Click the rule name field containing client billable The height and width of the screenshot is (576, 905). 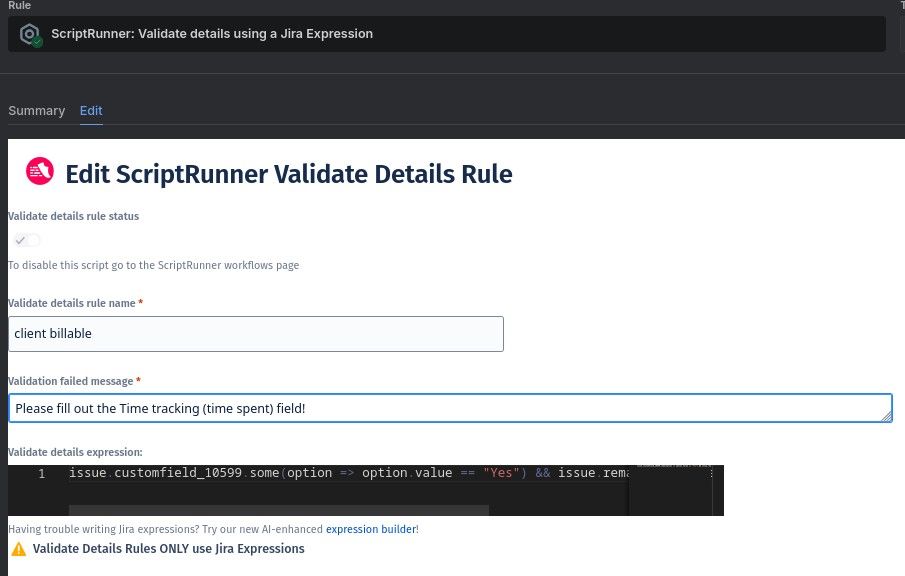[256, 334]
